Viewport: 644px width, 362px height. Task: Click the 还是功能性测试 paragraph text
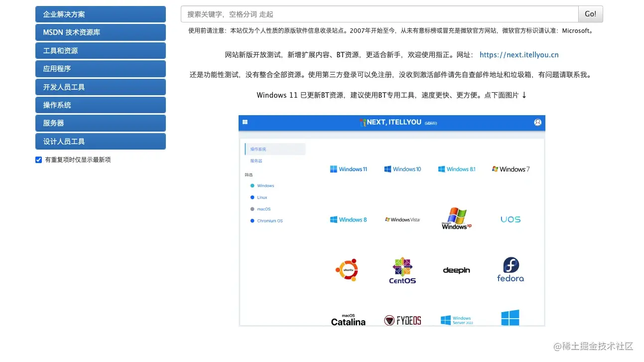tap(391, 75)
